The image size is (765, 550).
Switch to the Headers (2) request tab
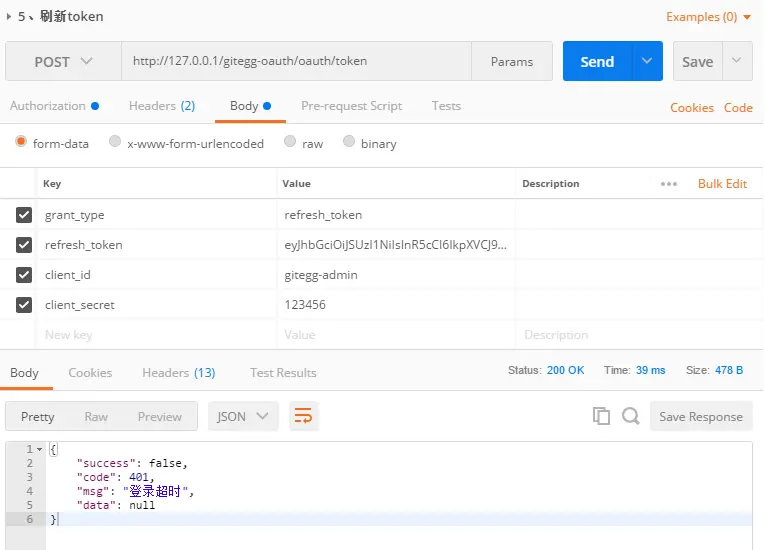(x=161, y=106)
